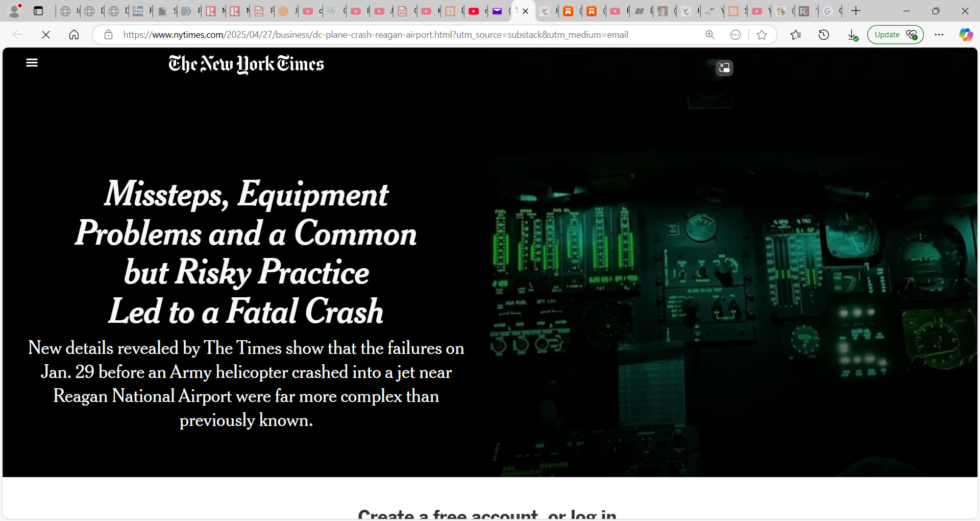This screenshot has height=521, width=980.
Task: Open browser history icon
Action: point(824,35)
